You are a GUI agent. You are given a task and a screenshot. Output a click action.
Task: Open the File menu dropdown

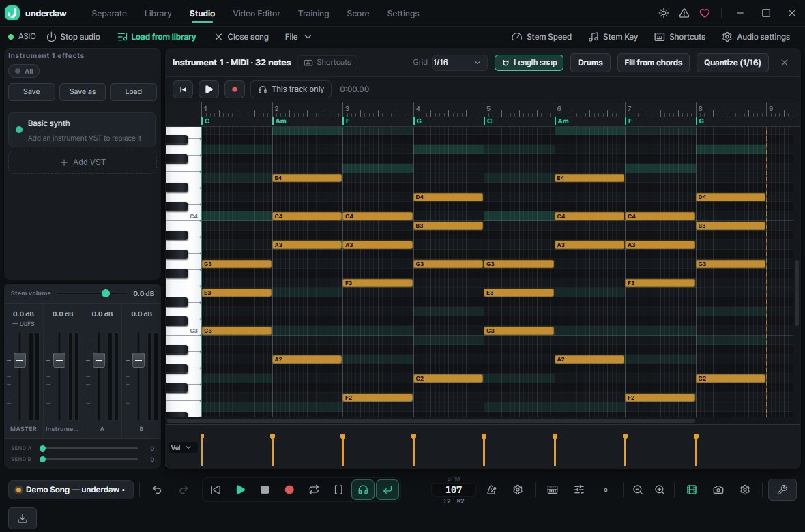click(x=298, y=37)
